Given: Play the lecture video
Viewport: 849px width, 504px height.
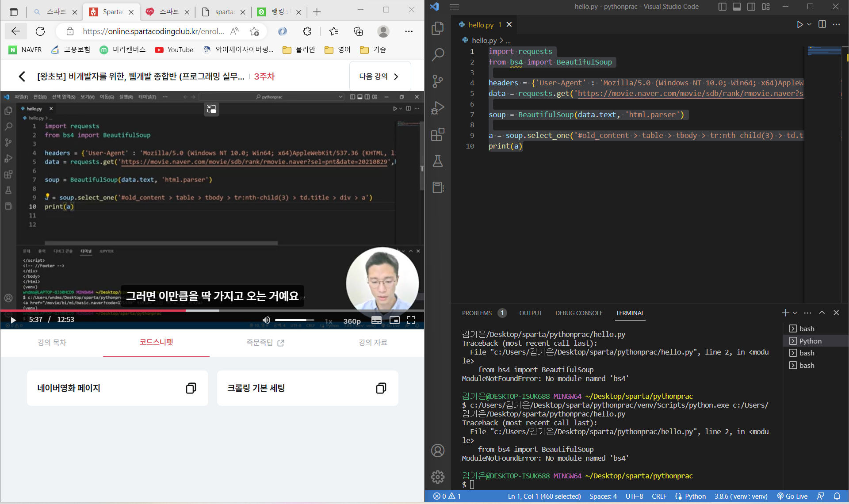Looking at the screenshot, I should 13,320.
